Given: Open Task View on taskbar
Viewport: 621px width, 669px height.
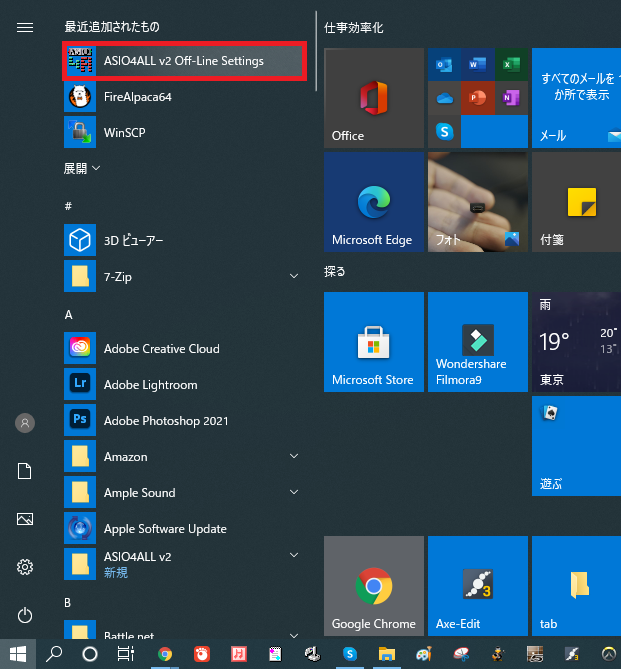Looking at the screenshot, I should click(125, 654).
